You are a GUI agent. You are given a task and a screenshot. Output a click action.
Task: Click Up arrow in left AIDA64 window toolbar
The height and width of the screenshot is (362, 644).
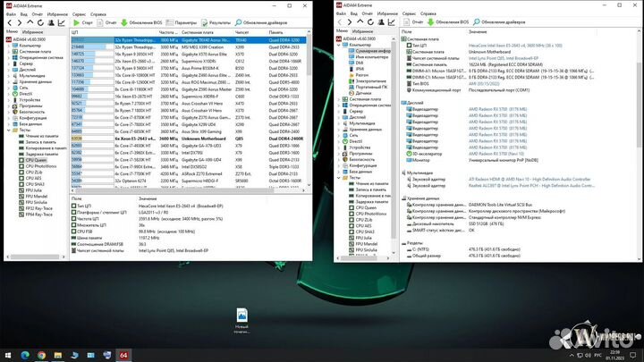[30, 22]
